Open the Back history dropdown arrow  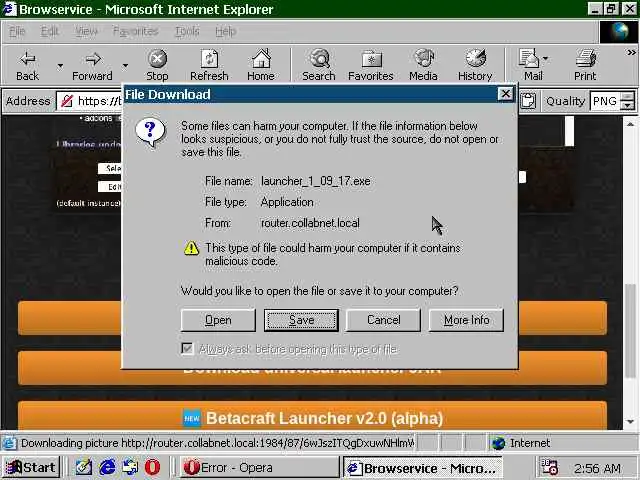pos(60,65)
